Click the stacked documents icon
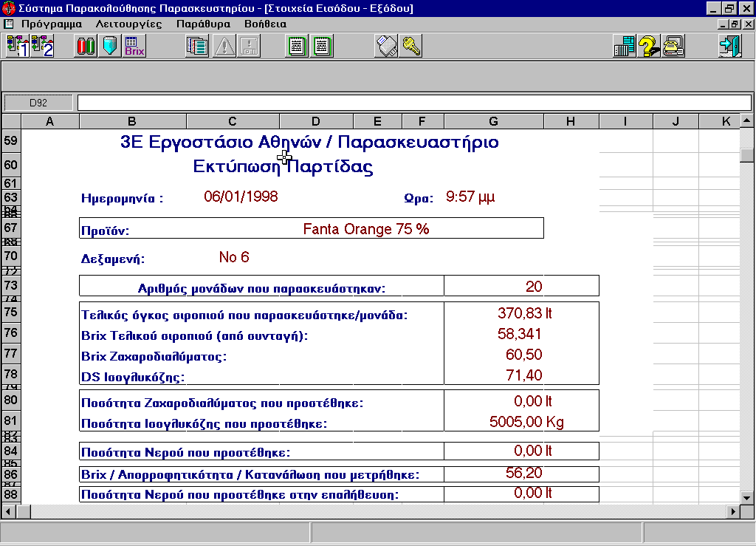Image resolution: width=756 pixels, height=546 pixels. [197, 47]
